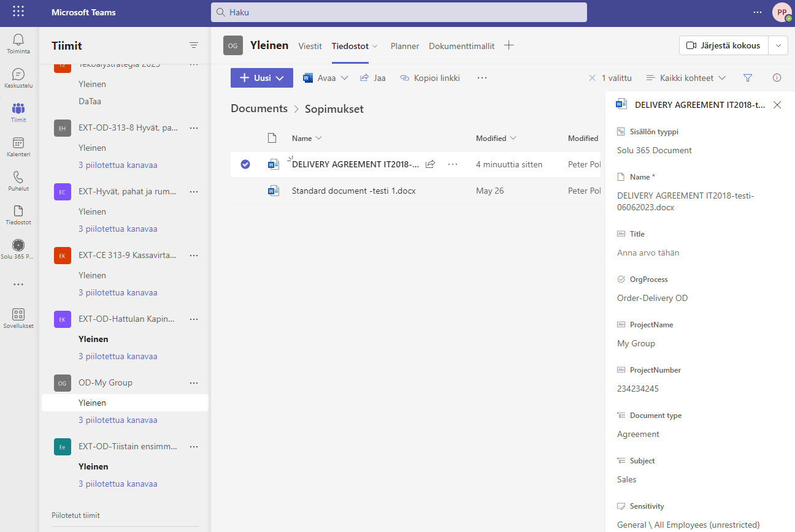
Task: Click the OrgProcess value Order-Delivery OD
Action: [x=653, y=298]
